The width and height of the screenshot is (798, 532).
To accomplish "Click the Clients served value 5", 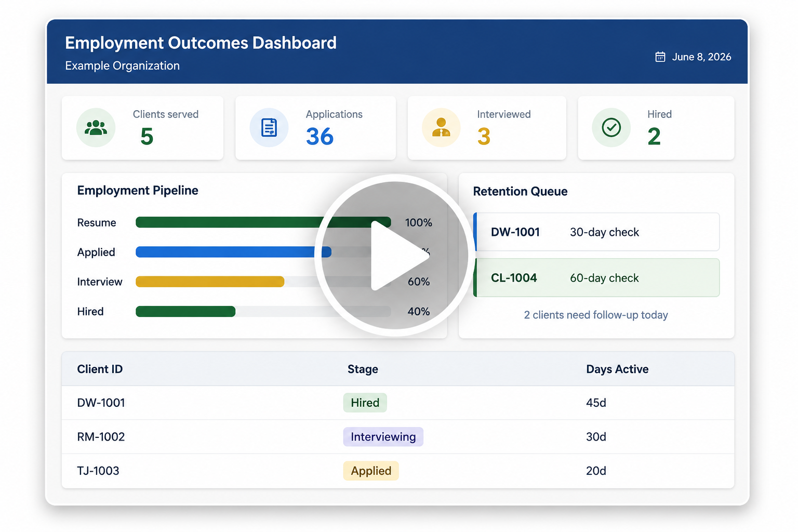I will coord(147,137).
